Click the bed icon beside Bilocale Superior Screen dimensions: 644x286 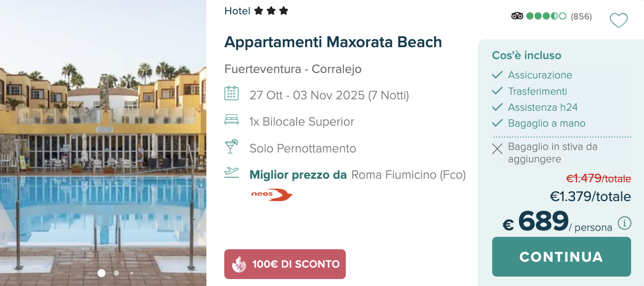pos(232,121)
